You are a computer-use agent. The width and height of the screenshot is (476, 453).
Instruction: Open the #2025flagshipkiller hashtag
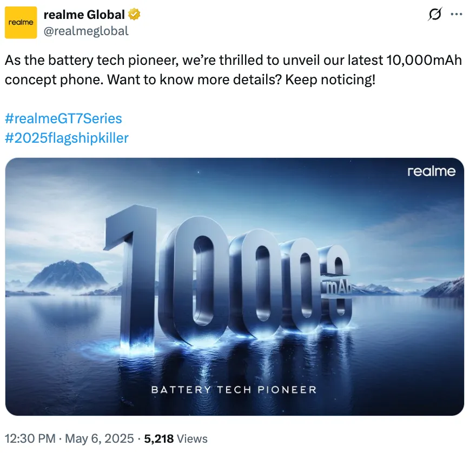tap(67, 138)
